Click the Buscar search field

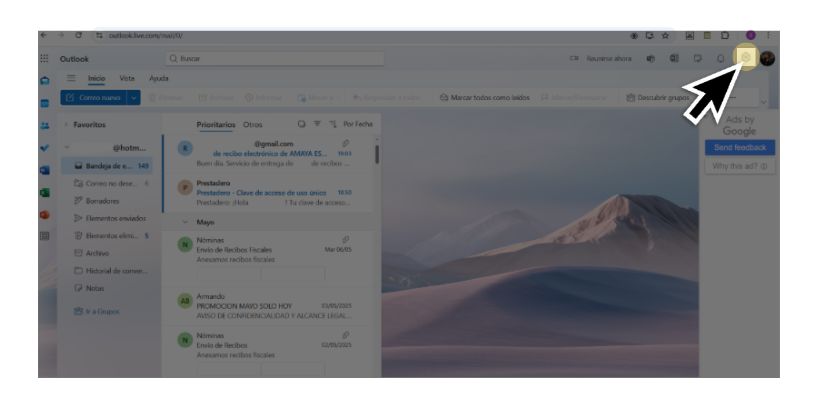[x=274, y=58]
